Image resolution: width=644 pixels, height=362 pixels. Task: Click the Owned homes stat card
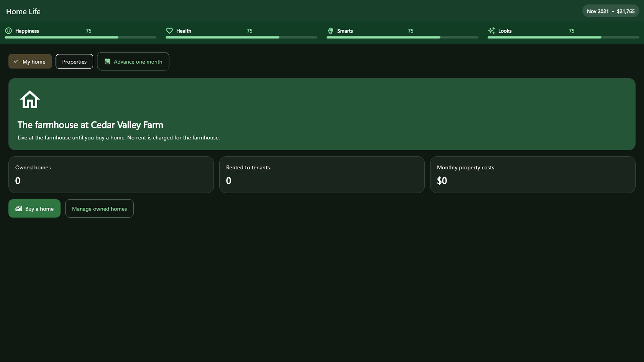point(111,175)
